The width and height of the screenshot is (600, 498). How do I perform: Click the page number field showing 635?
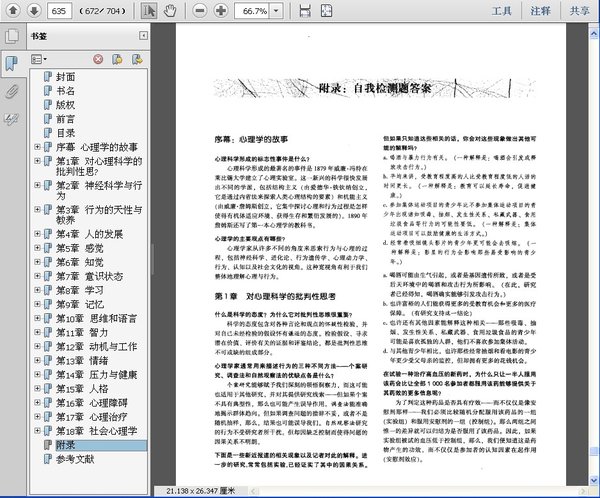pyautogui.click(x=59, y=11)
